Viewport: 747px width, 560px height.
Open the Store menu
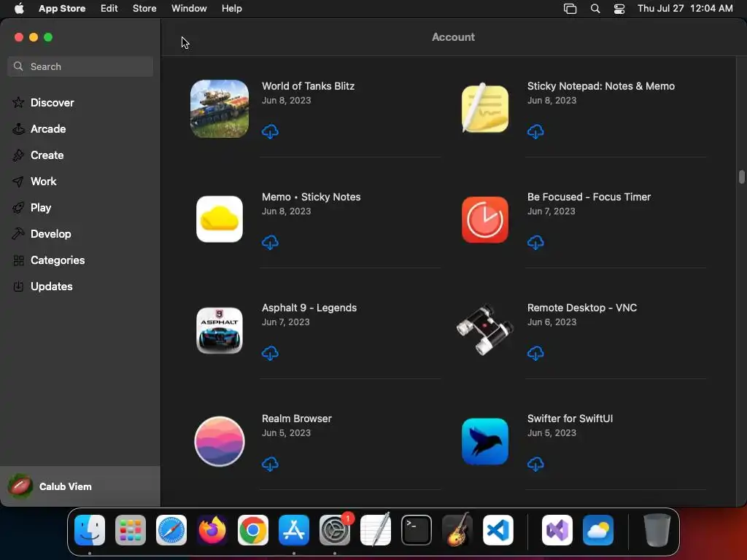144,8
